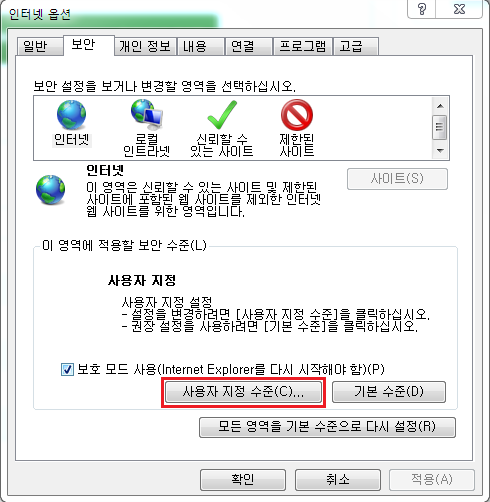Click the 기본 수준(D) button
The width and height of the screenshot is (490, 502).
[389, 392]
